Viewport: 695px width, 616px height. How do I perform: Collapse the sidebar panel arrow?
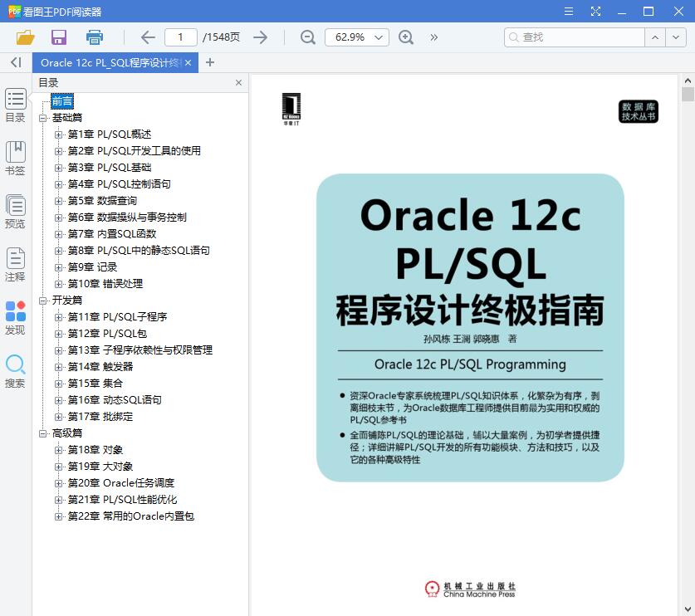16,62
